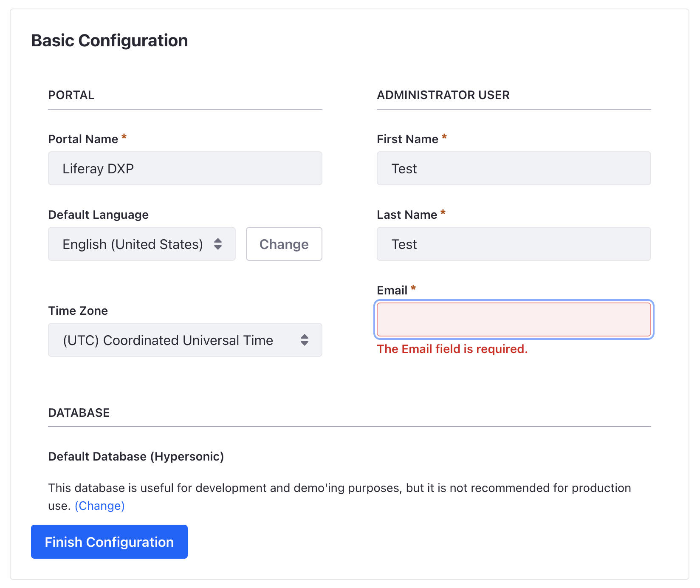Click the Last Name label
Viewport: 700px width, 588px height.
point(407,215)
